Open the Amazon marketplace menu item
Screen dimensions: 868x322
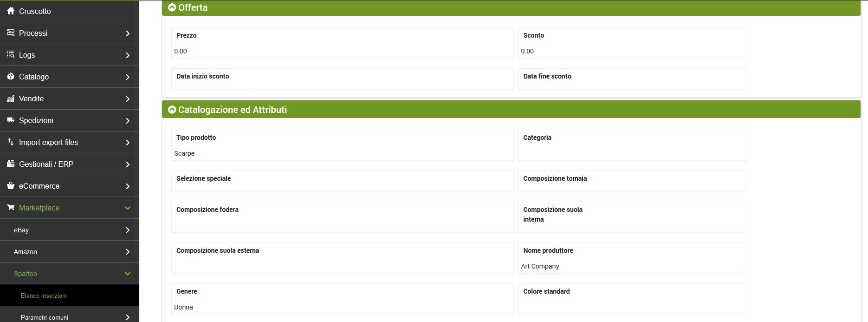26,252
